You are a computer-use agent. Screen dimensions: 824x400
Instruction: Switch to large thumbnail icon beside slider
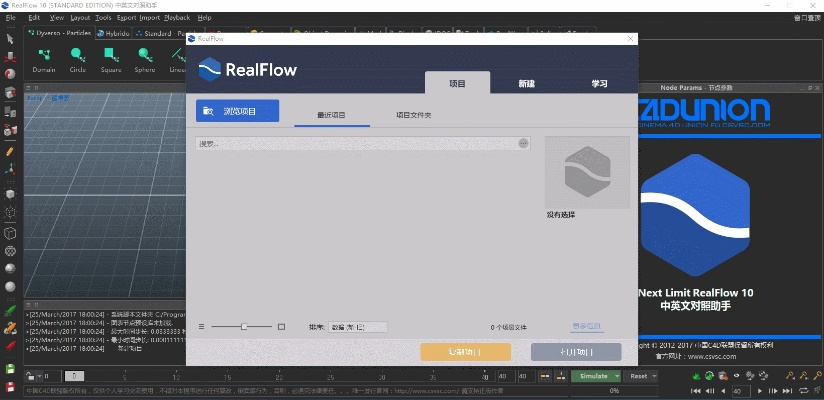click(x=281, y=326)
